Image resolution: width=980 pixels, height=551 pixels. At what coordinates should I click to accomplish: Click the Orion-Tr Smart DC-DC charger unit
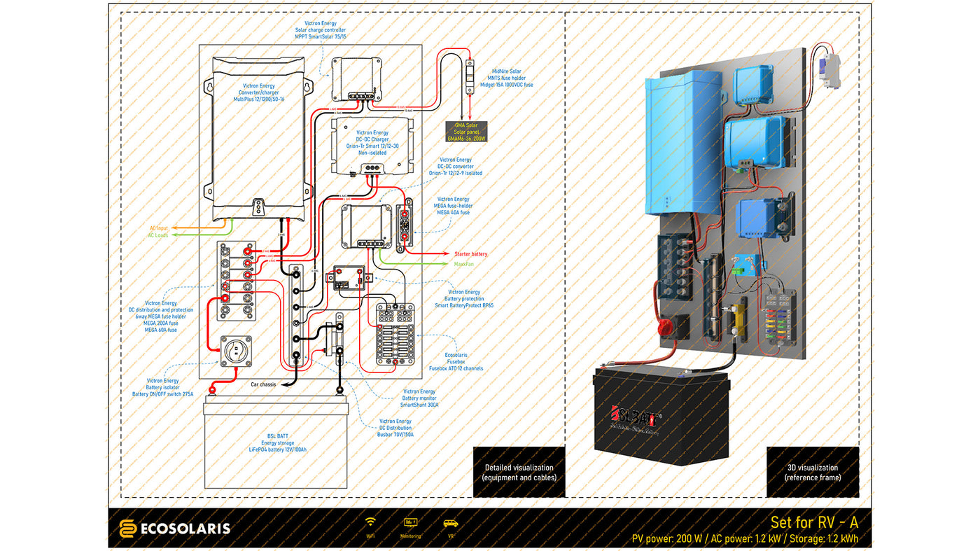tap(372, 146)
